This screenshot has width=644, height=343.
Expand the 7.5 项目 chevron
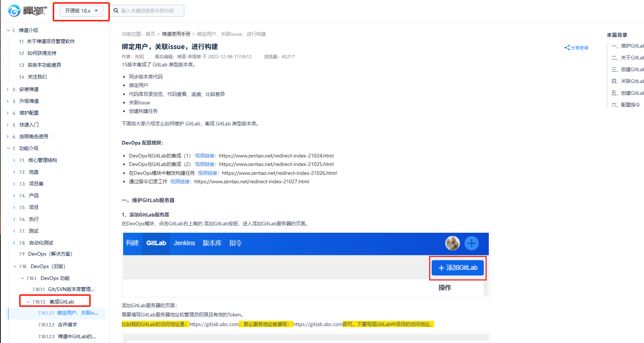click(15, 207)
